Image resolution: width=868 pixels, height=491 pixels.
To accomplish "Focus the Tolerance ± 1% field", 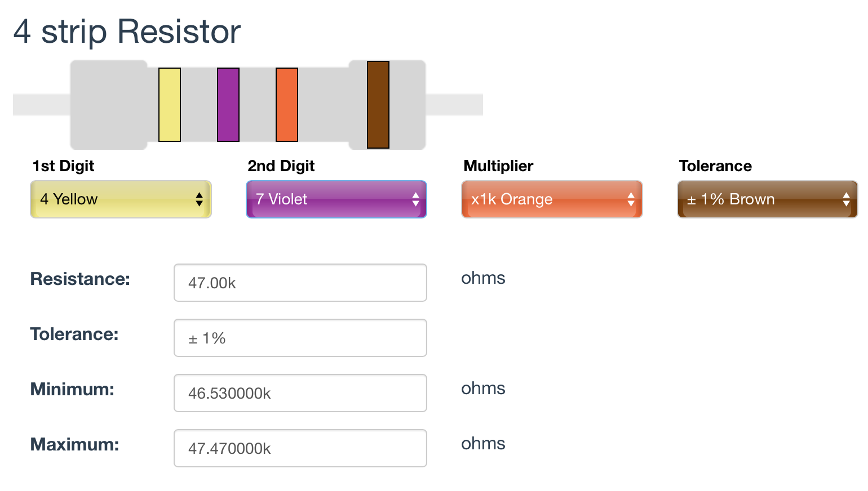I will [x=300, y=338].
